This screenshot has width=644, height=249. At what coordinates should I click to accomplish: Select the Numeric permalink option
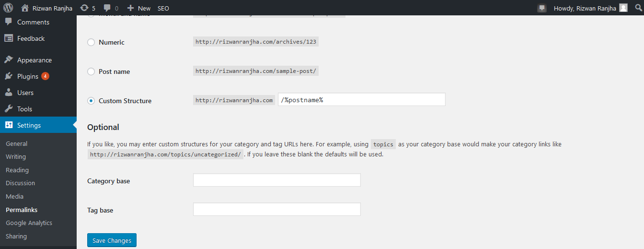pyautogui.click(x=91, y=42)
